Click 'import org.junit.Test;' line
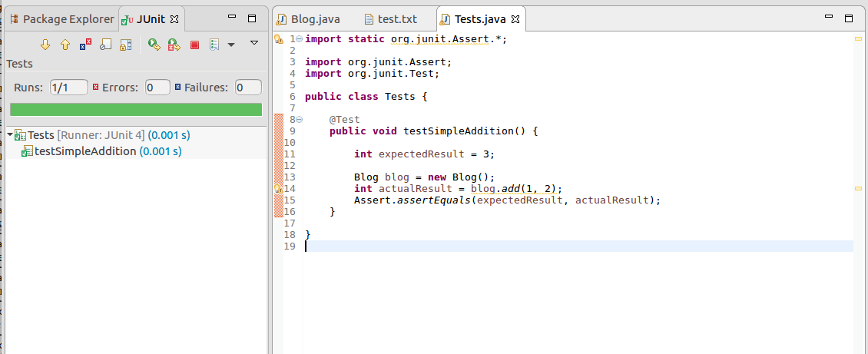 click(x=372, y=74)
